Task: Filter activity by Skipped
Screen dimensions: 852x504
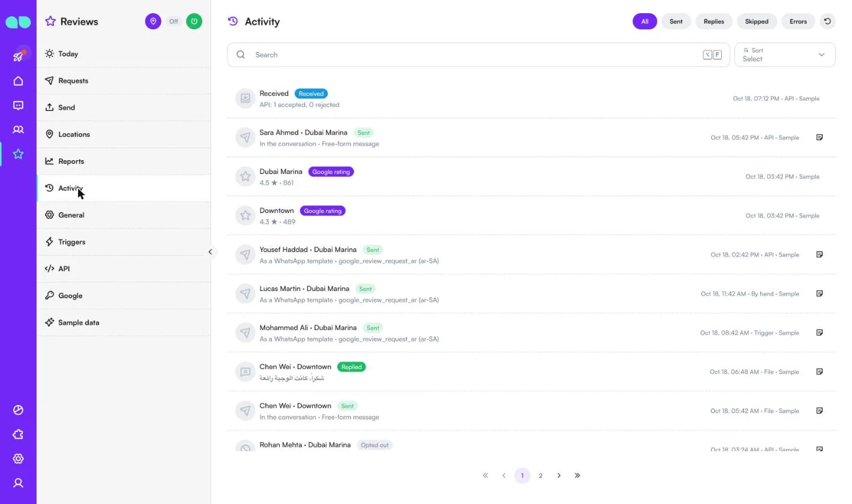Action: [x=757, y=22]
